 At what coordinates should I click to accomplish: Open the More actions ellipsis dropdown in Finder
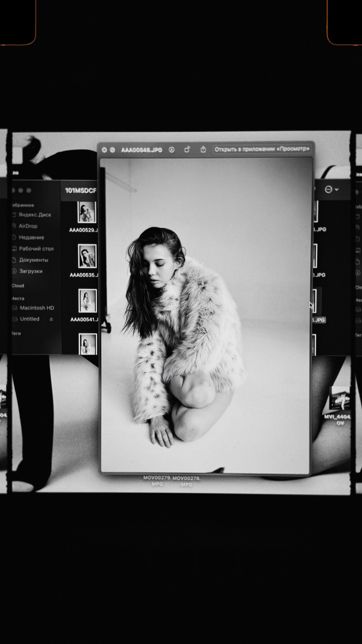[x=331, y=190]
